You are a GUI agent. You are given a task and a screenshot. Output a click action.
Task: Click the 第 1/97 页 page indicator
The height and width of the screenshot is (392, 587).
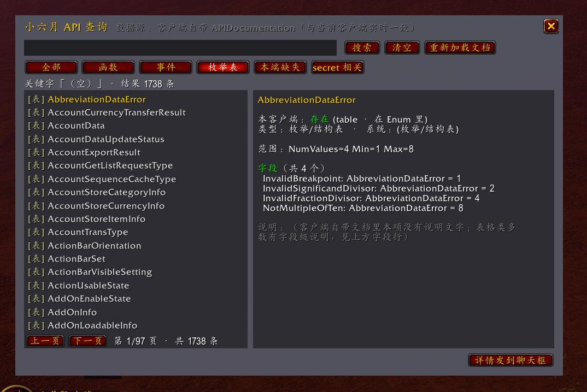[136, 341]
